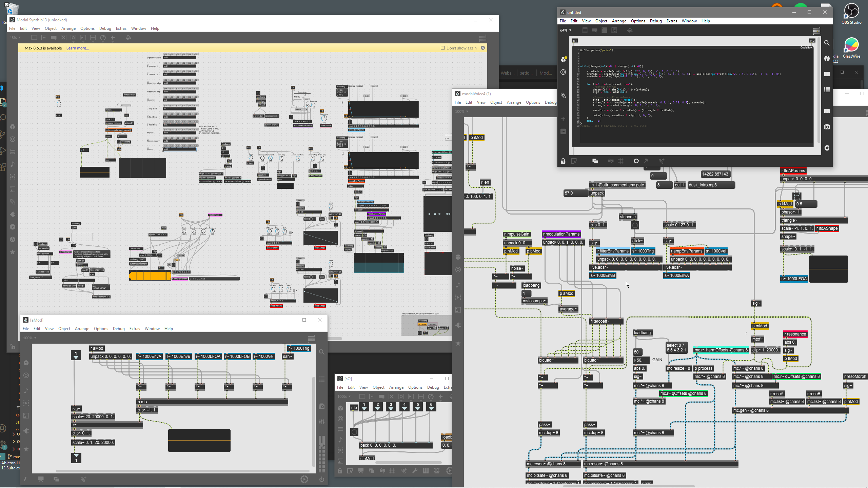Click the scope display in the aMod patcher
Screen dimensions: 868x488
tap(199, 441)
